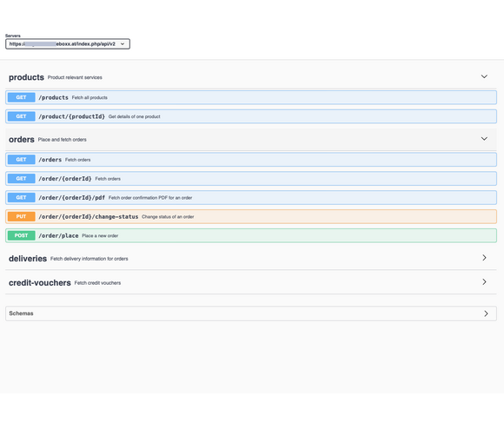Click 'Get details of one product' description
Viewport: 504px width, 422px height.
click(135, 116)
